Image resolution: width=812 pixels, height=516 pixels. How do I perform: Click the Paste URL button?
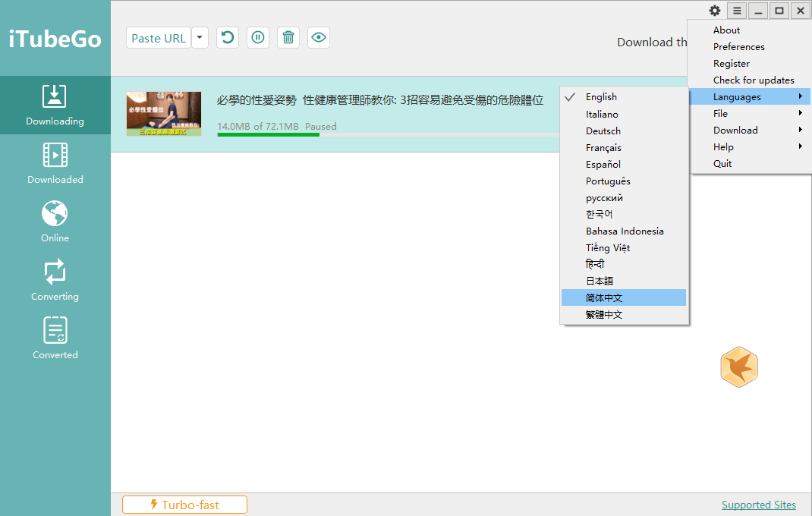pyautogui.click(x=159, y=38)
